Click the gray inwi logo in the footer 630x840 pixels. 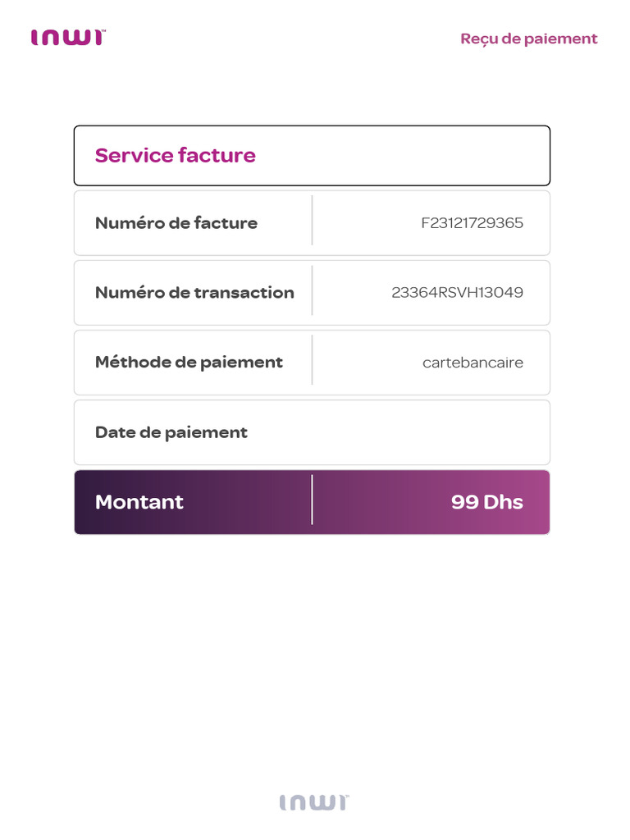pyautogui.click(x=312, y=803)
